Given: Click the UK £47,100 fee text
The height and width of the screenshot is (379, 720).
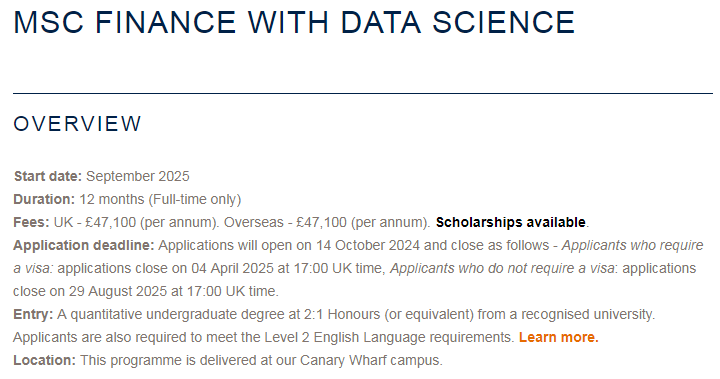Looking at the screenshot, I should (x=136, y=222).
